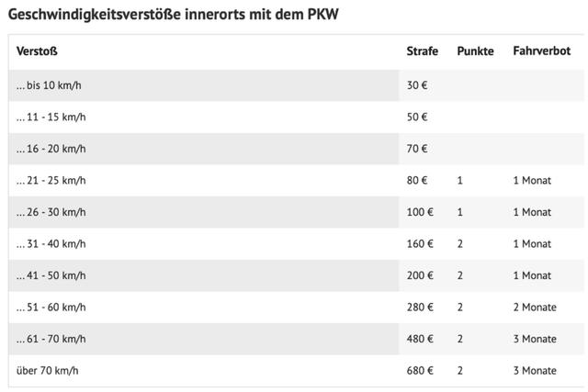
Task: Click the 50 € fine cell
Action: click(417, 117)
